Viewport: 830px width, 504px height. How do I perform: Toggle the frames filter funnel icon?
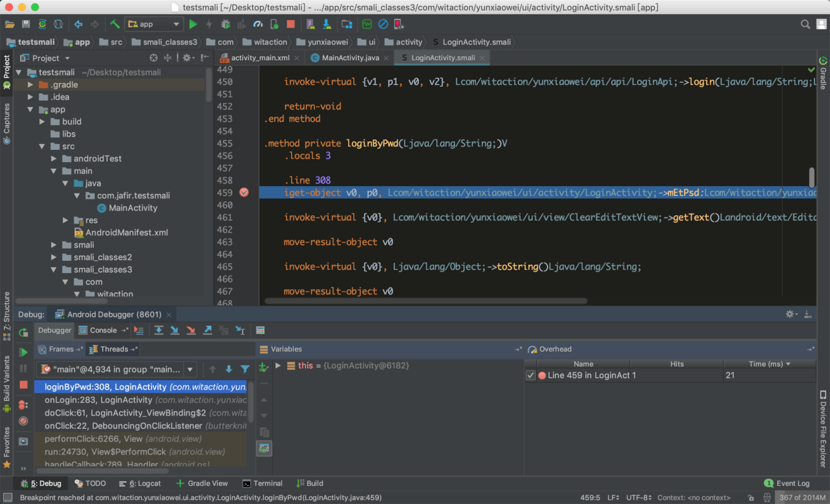[245, 369]
